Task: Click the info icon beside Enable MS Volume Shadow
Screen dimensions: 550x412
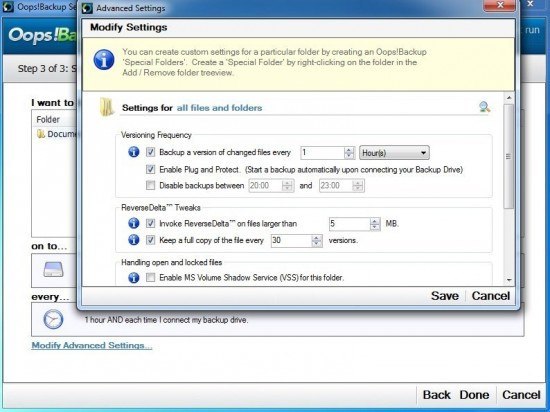Action: tap(134, 277)
